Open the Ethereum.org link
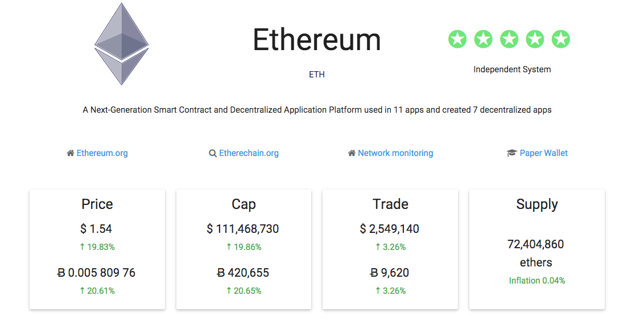Viewport: 644px width, 320px height. [102, 153]
